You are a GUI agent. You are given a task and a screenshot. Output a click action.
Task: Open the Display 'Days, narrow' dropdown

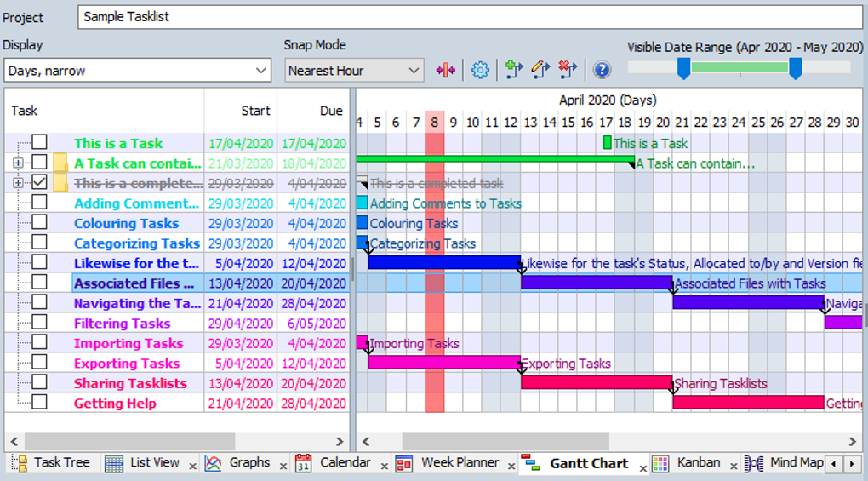coord(137,71)
